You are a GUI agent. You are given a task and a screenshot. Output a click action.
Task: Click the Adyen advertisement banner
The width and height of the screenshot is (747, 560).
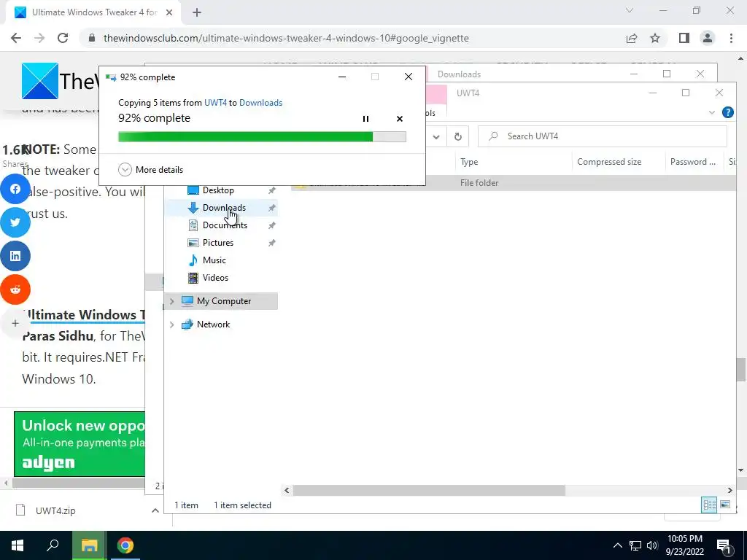tap(80, 444)
